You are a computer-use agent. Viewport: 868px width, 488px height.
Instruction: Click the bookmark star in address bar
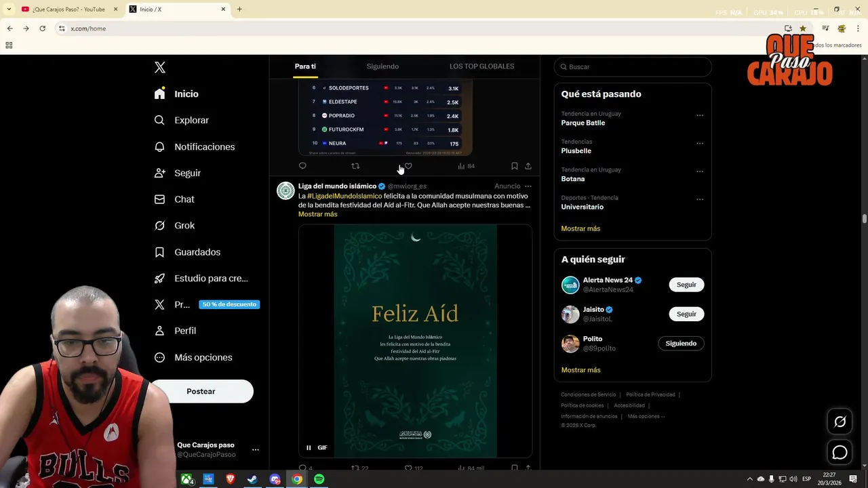tap(803, 28)
